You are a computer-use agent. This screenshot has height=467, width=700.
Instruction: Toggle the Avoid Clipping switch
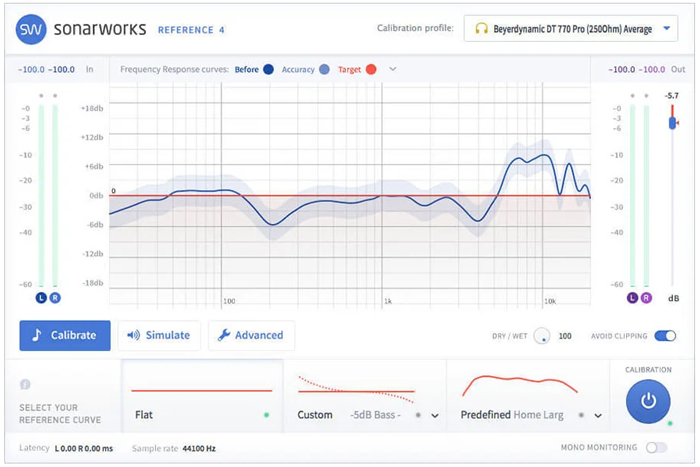coord(665,336)
